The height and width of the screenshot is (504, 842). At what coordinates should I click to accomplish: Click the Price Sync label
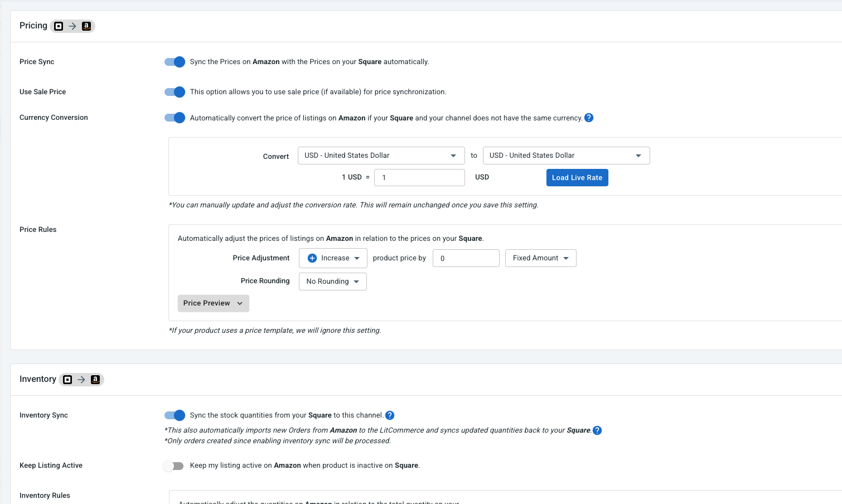pos(37,62)
